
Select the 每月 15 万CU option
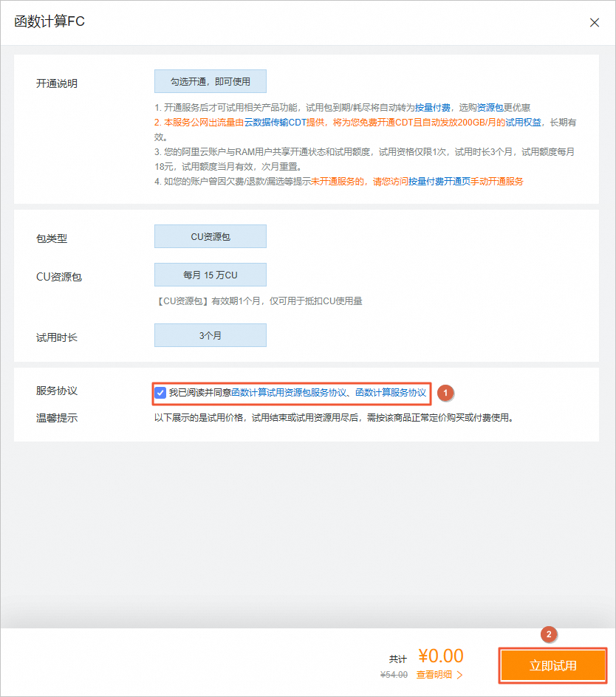click(x=211, y=275)
